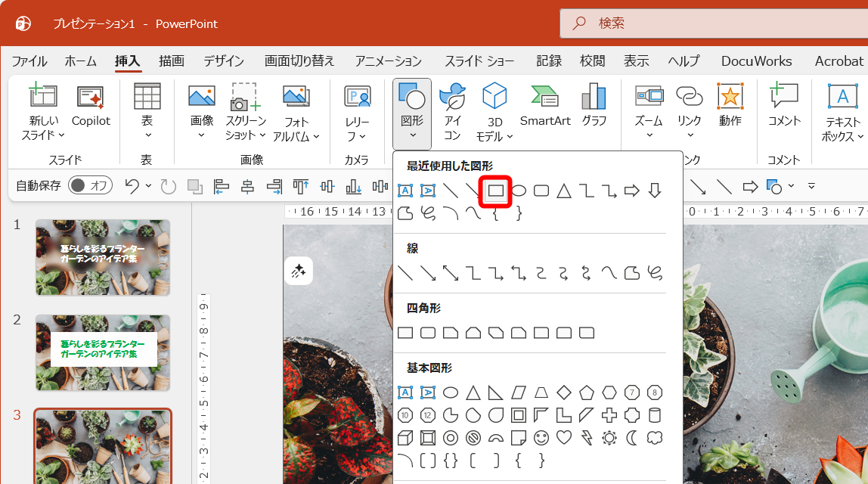This screenshot has height=484, width=868.
Task: Insert a 3D model
Action: (x=493, y=110)
